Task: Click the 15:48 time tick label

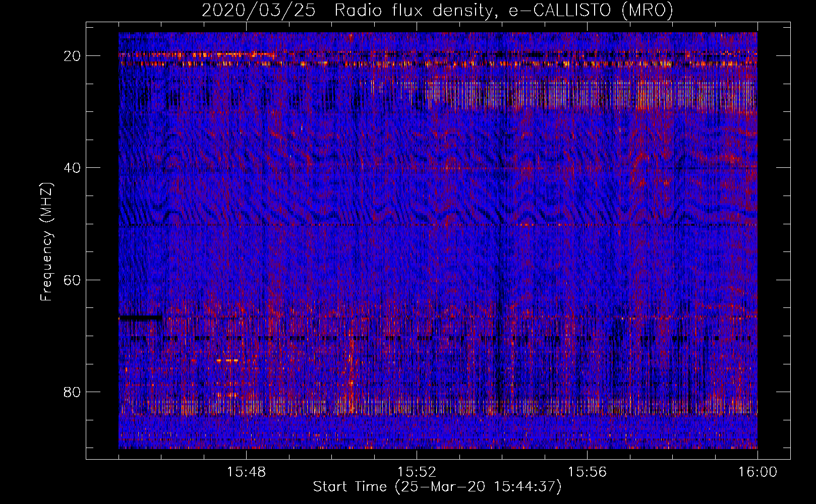Action: (x=247, y=472)
